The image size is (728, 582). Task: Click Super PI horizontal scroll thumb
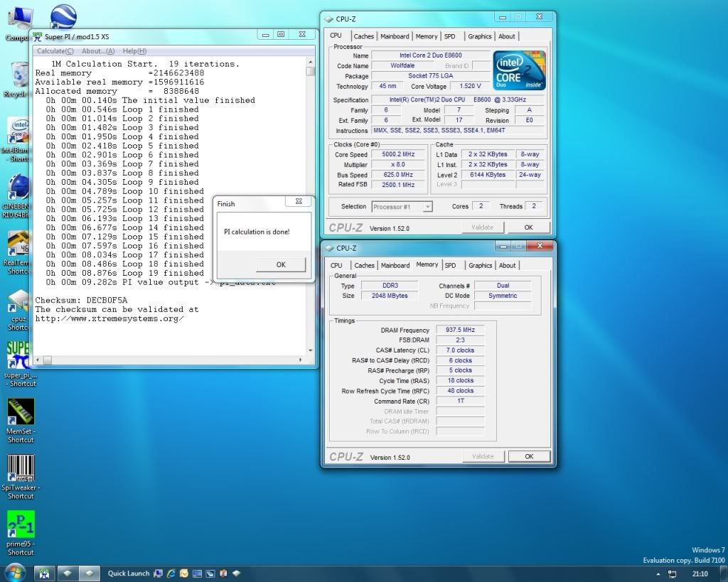point(48,360)
